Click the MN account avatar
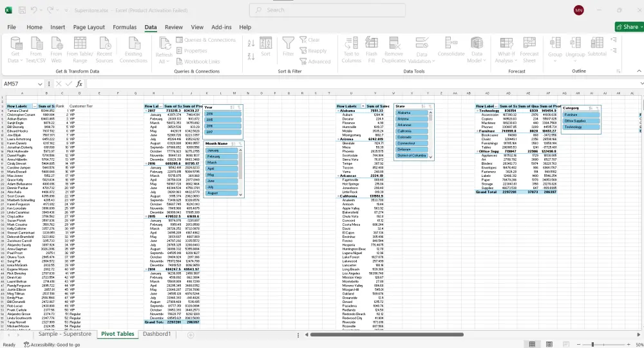Image resolution: width=644 pixels, height=348 pixels. (579, 10)
